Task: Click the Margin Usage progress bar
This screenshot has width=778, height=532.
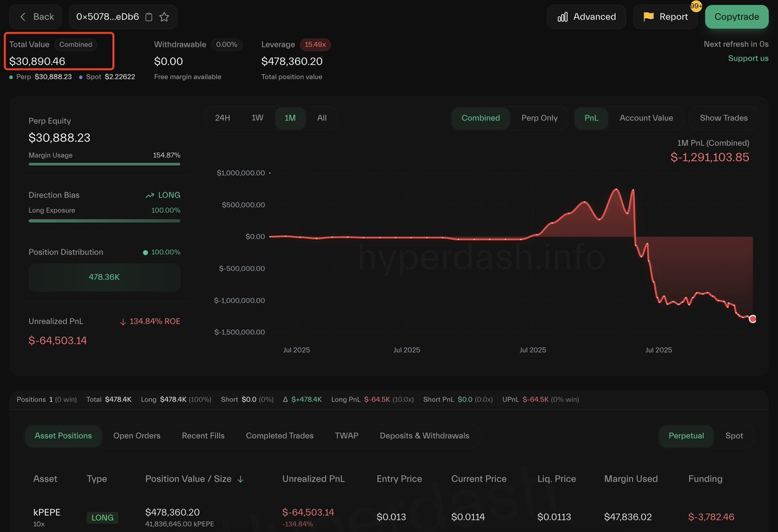Action: [x=104, y=164]
